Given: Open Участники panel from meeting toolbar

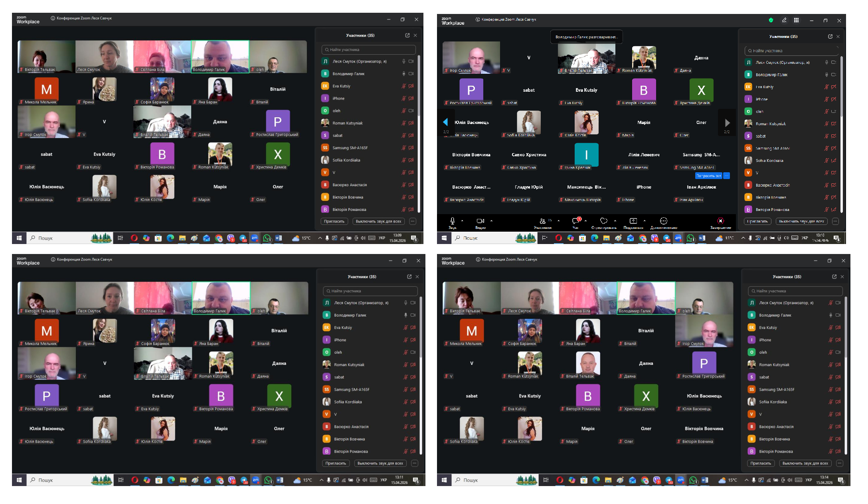Looking at the screenshot, I should [x=542, y=221].
